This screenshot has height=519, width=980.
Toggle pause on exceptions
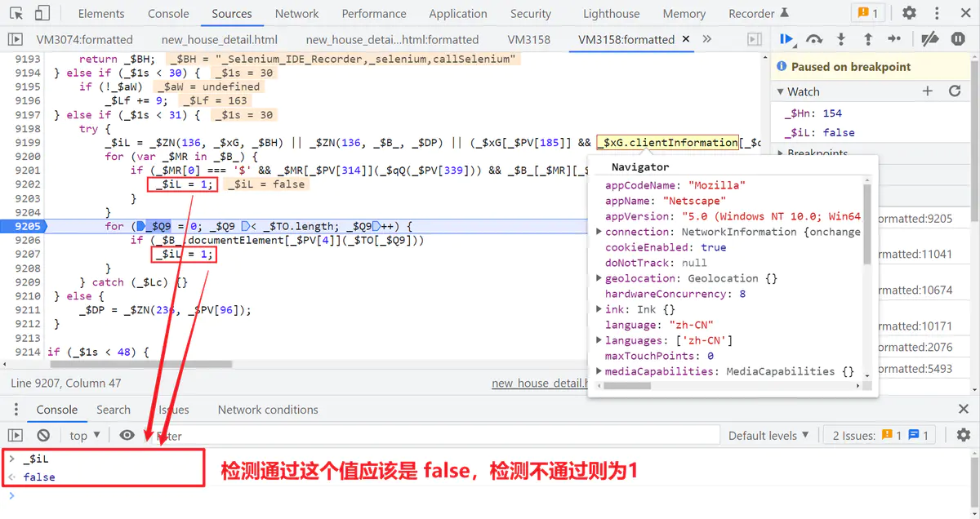958,39
